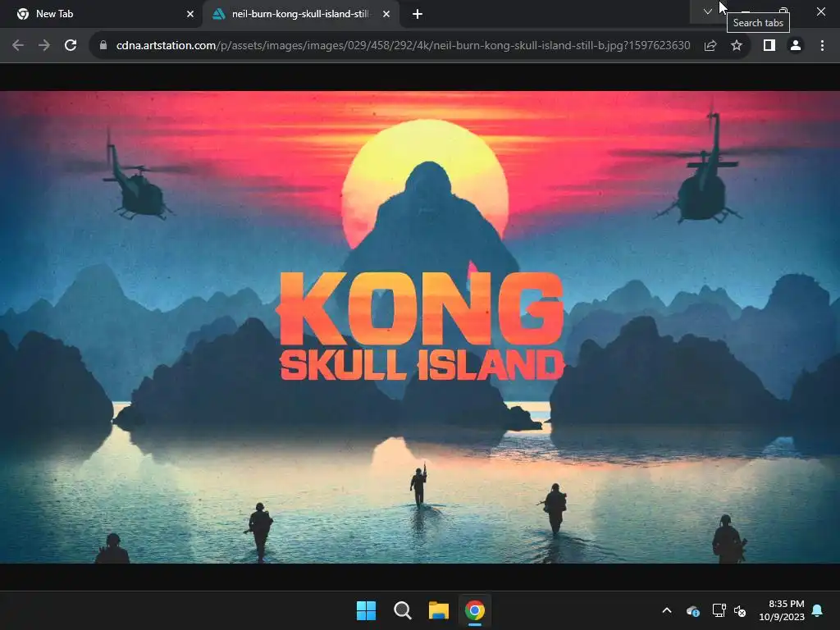Show hidden system tray icons
Image resolution: width=840 pixels, height=630 pixels.
667,610
